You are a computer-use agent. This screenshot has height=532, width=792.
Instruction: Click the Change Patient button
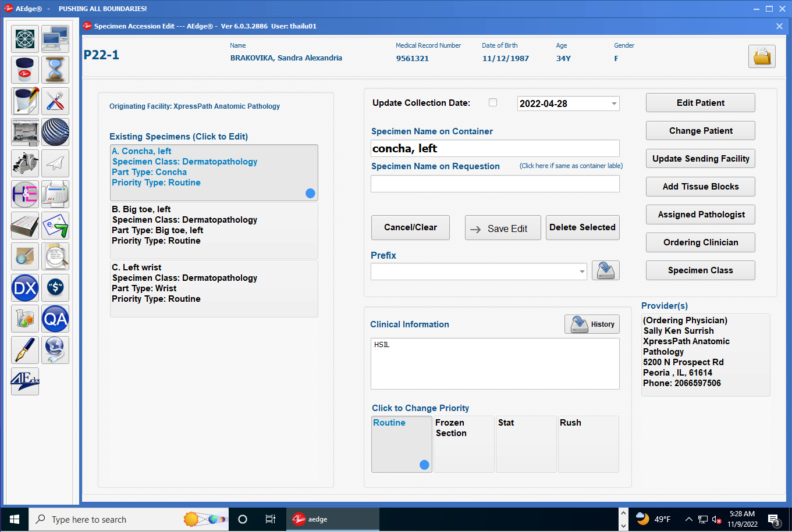pyautogui.click(x=701, y=131)
